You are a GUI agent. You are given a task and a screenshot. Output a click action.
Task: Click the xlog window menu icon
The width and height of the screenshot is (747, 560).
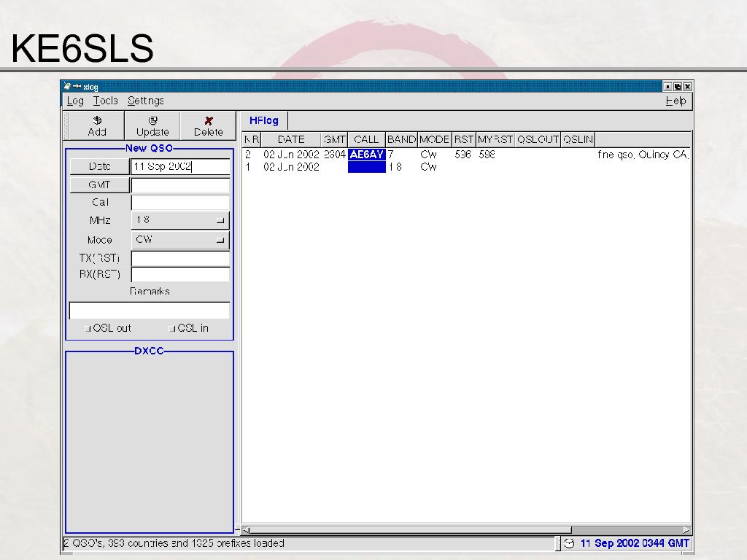[x=67, y=86]
